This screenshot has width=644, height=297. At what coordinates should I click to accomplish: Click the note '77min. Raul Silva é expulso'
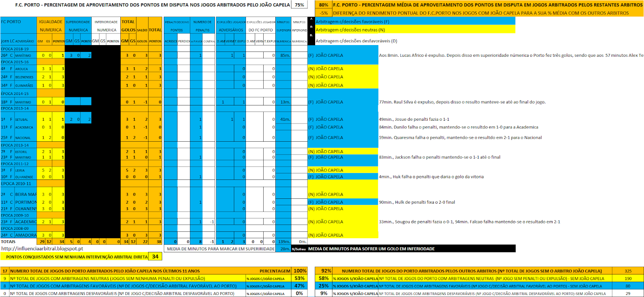(462, 102)
